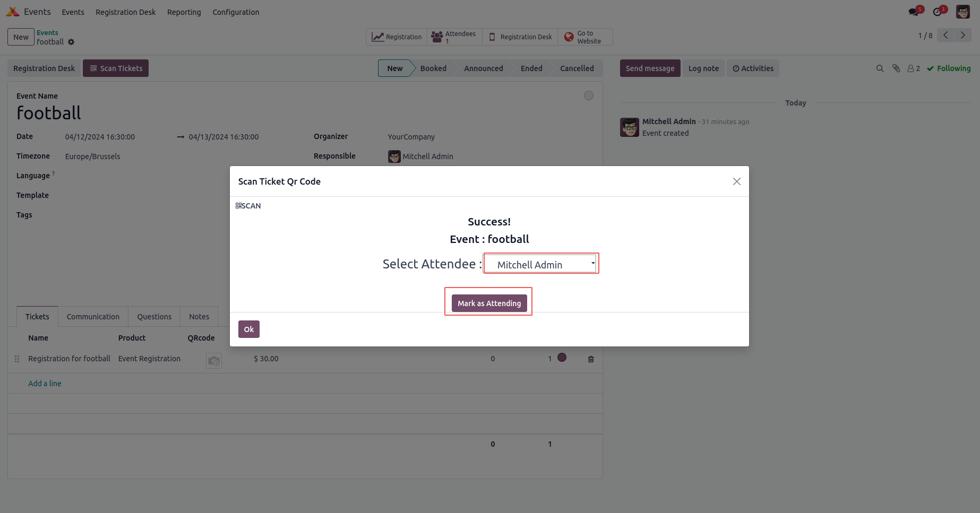
Task: Open the chatter search icon
Action: coord(880,68)
